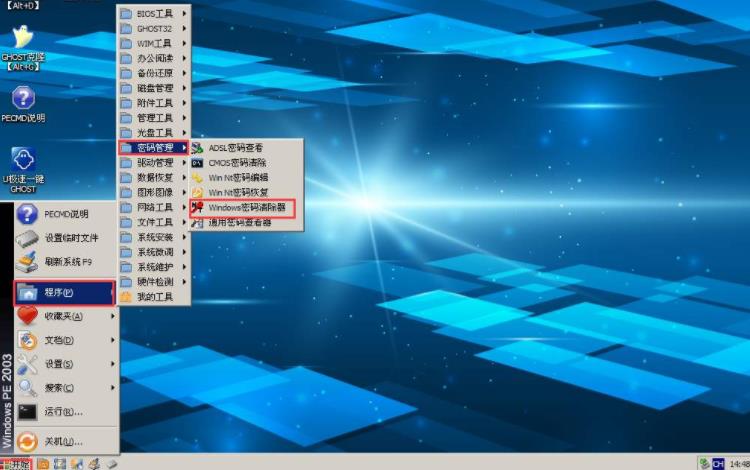Viewport: 750px width, 470px height.
Task: Open the PECMD说明 desktop shortcut
Action: click(x=23, y=104)
